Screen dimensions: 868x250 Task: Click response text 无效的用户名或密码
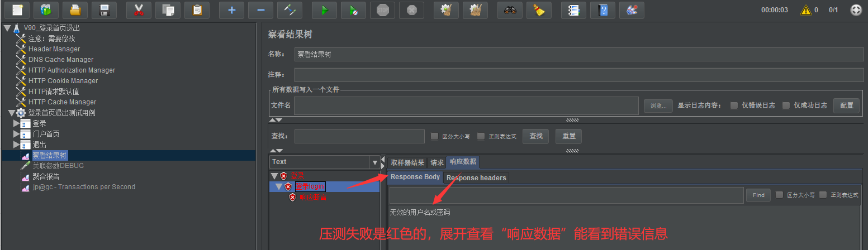click(420, 212)
